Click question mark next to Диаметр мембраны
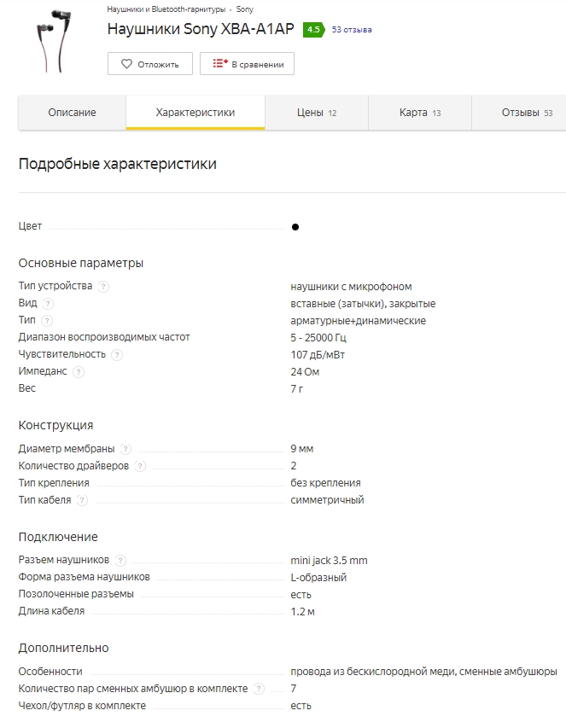 [125, 449]
